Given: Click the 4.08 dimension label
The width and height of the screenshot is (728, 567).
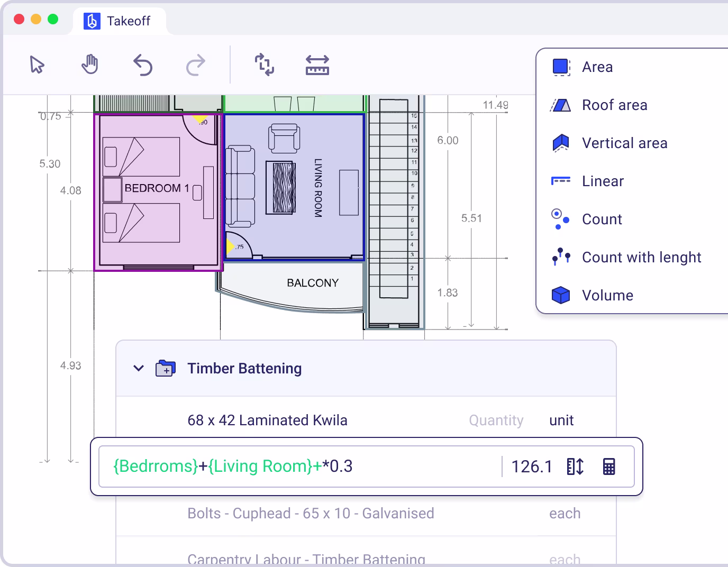Looking at the screenshot, I should coord(70,191).
